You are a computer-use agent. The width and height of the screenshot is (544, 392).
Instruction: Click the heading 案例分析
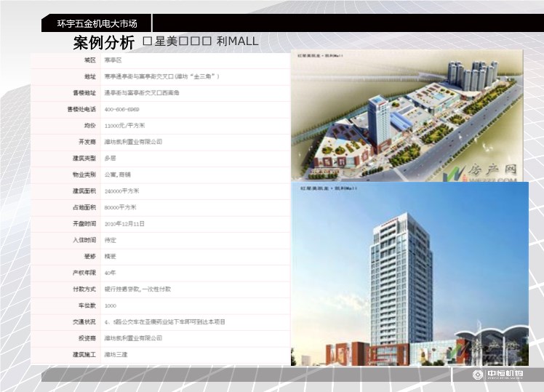click(104, 43)
